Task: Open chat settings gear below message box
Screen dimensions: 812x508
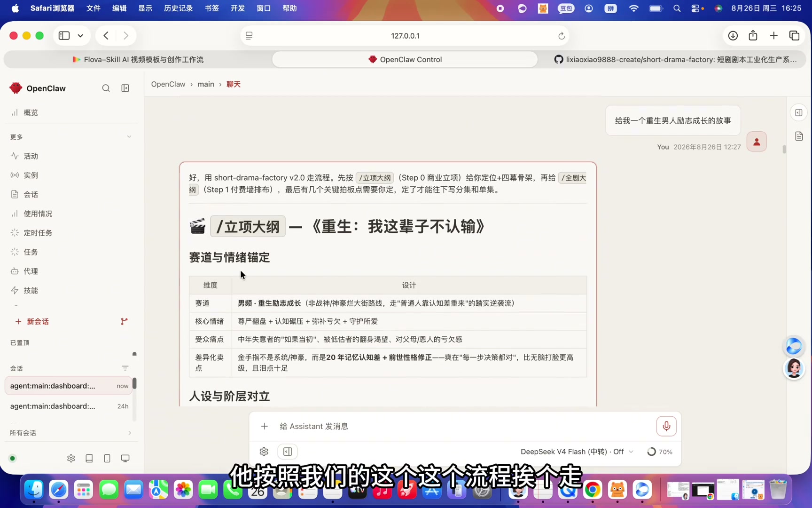Action: (264, 452)
